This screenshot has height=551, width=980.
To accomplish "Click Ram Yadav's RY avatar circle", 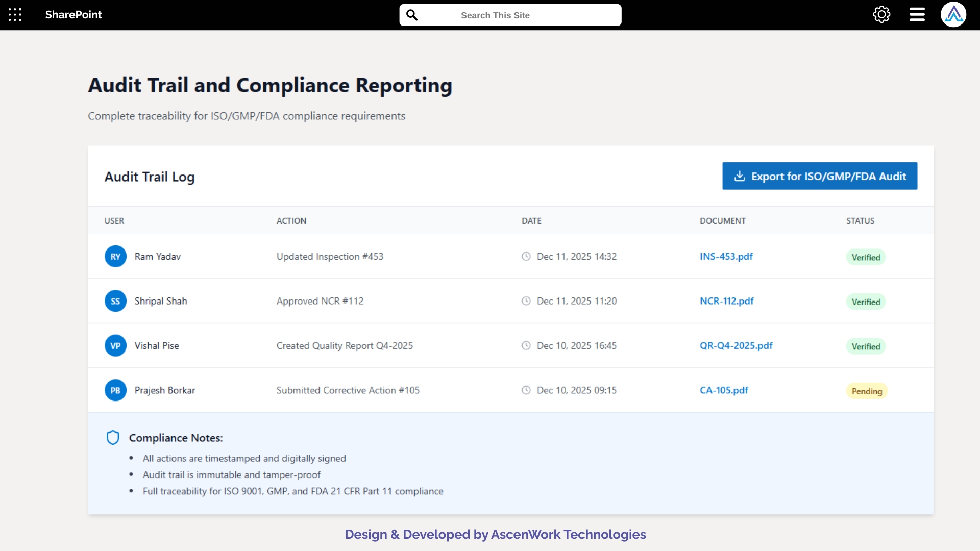I will point(115,256).
